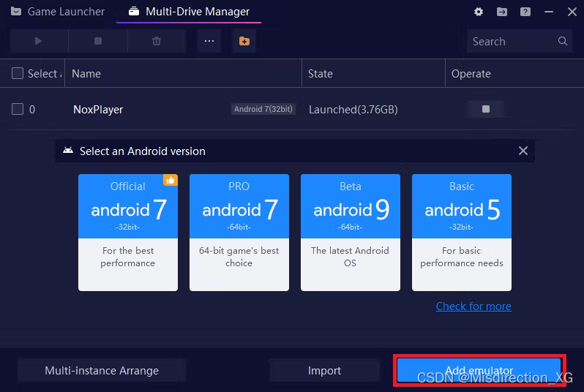Click the row index 0 label
The width and height of the screenshot is (584, 392).
pos(32,110)
